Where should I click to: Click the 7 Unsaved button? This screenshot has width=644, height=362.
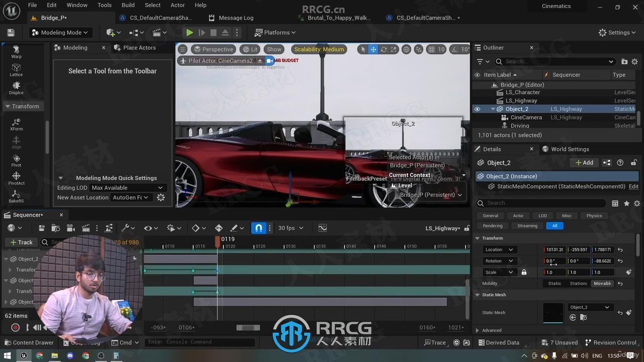click(559, 343)
